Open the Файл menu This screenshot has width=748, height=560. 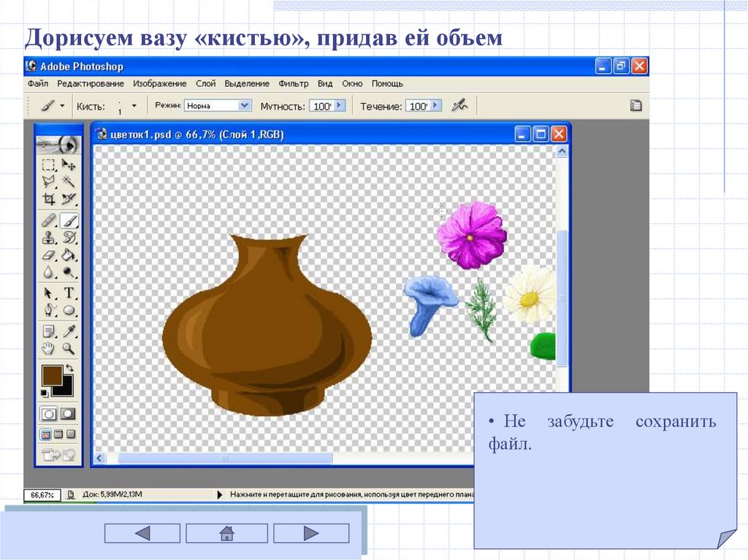[x=38, y=83]
